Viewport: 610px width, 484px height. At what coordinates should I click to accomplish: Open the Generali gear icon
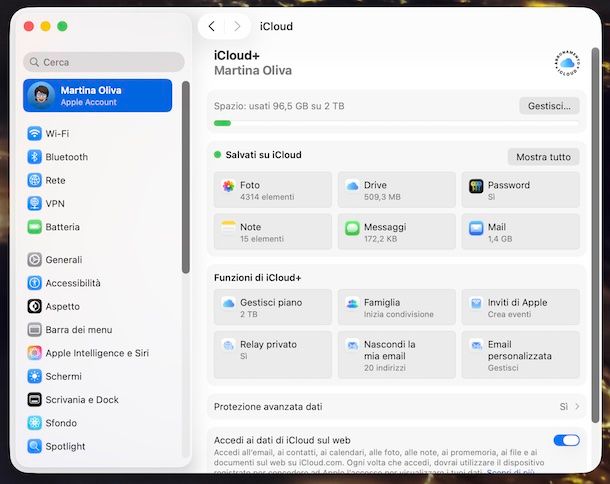[35, 260]
